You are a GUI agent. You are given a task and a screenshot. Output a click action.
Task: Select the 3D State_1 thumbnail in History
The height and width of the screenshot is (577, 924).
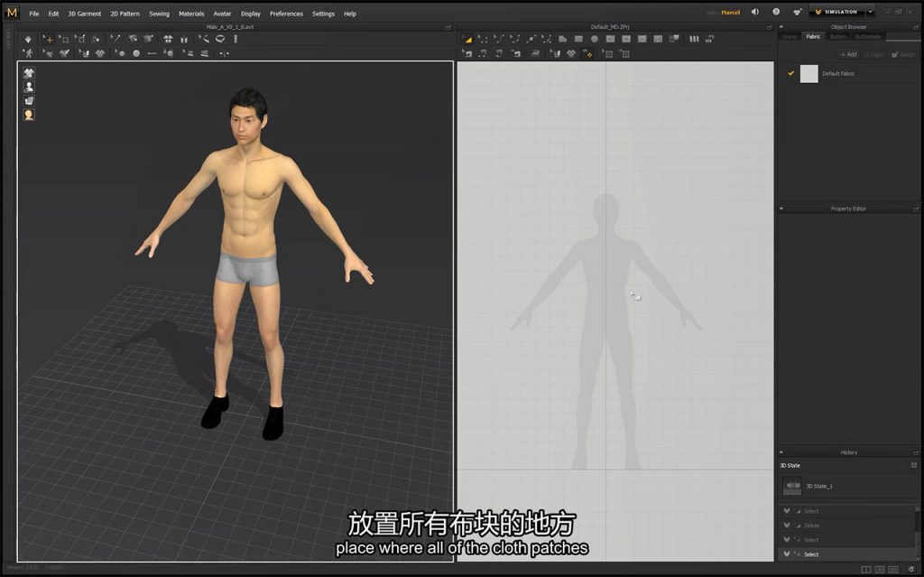coord(792,486)
